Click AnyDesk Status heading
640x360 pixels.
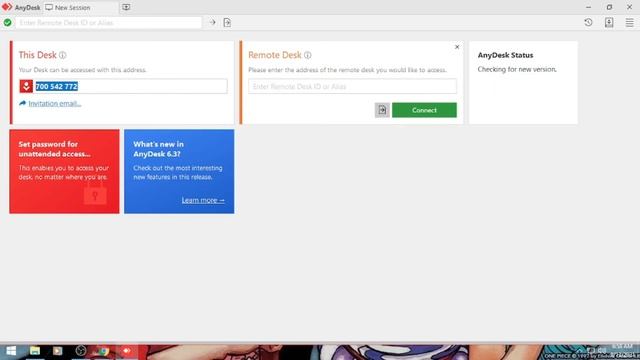coord(505,55)
